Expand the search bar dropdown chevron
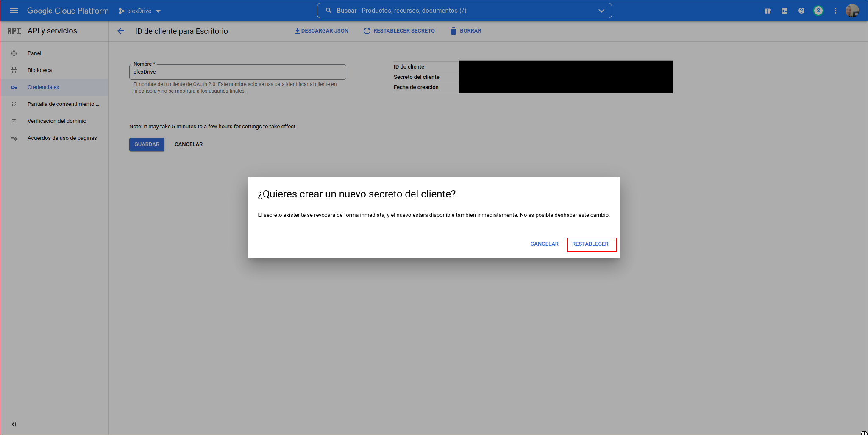This screenshot has height=435, width=868. 601,11
